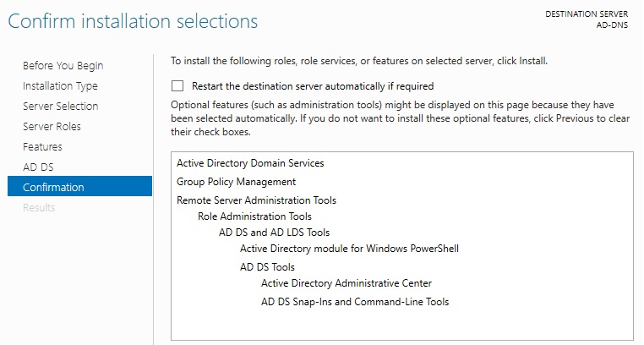Select the AD DS Tools entry
Viewport: 644px width, 345px height.
tap(267, 267)
